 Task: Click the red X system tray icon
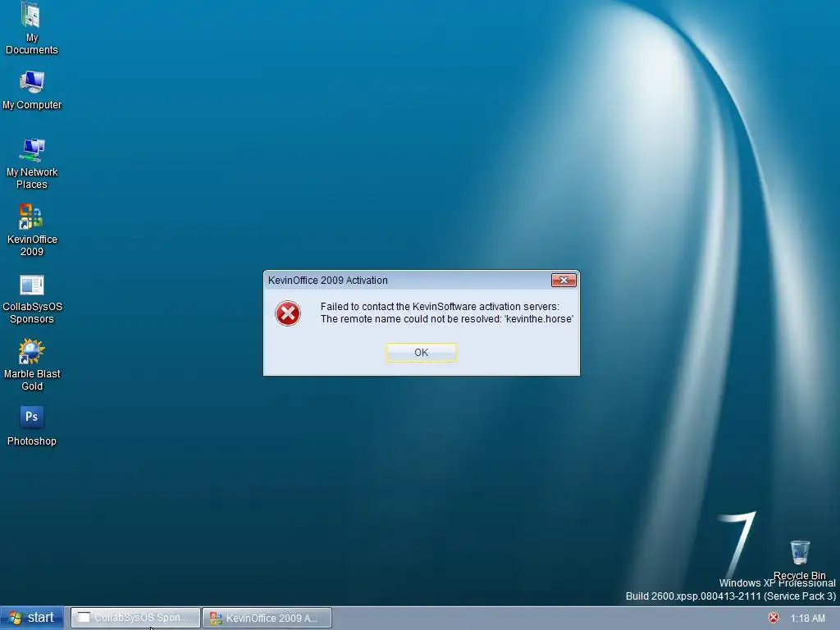click(774, 618)
